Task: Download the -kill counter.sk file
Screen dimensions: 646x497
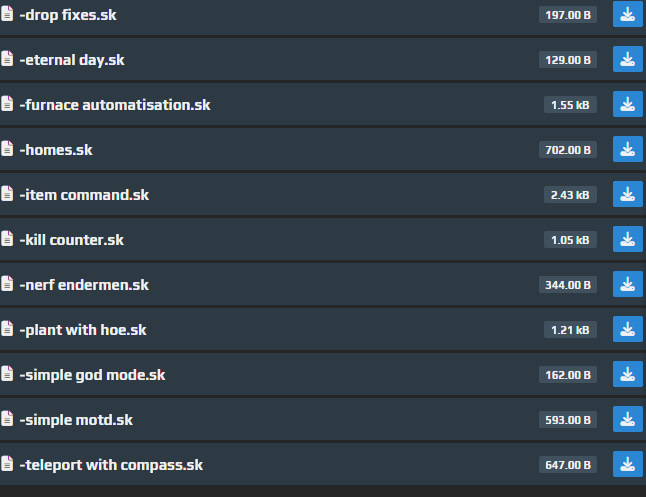Action: pos(627,239)
